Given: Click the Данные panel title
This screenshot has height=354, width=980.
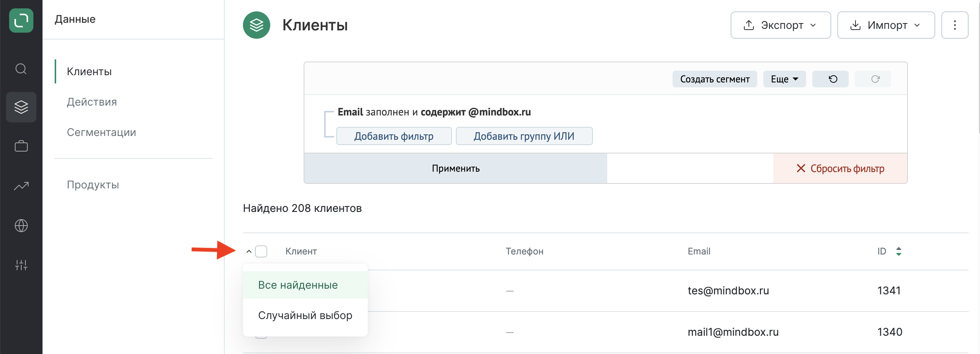Looking at the screenshot, I should (75, 19).
